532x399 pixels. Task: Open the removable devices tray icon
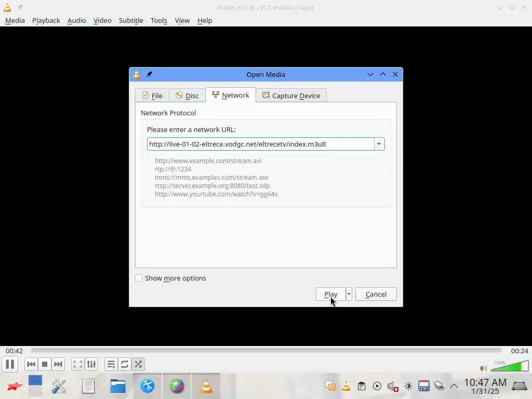tap(439, 386)
